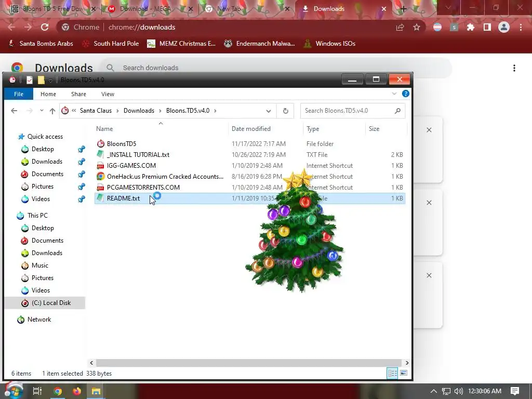
Task: Click Search Bloons.TD5.v4.0 field
Action: pyautogui.click(x=353, y=111)
